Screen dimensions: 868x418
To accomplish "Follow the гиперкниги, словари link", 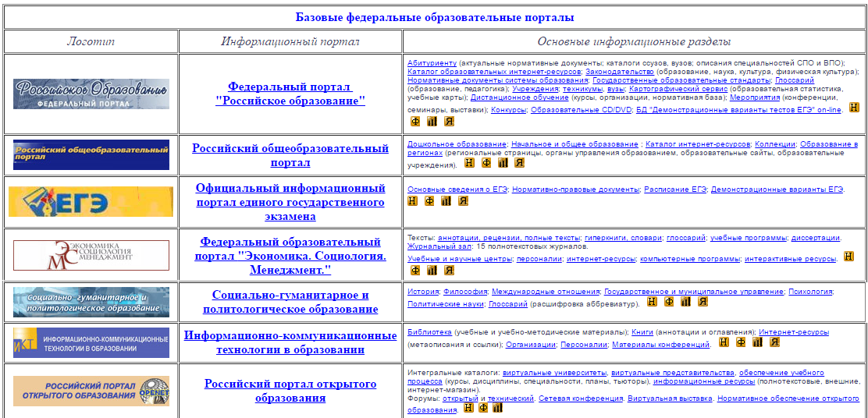I will click(x=623, y=238).
